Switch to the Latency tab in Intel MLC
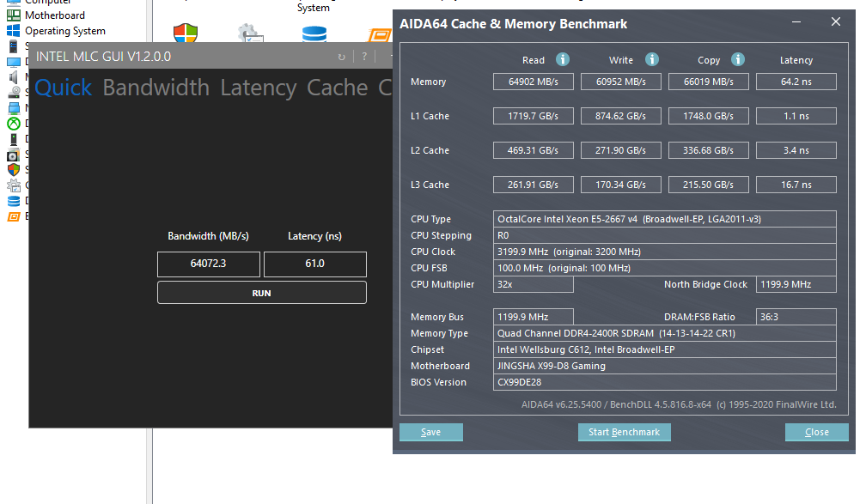 pyautogui.click(x=259, y=88)
